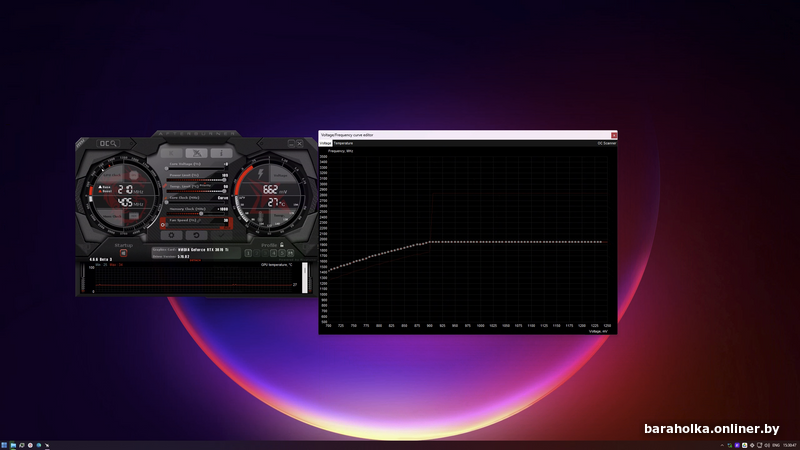
Task: Click the save profile icon
Action: pyautogui.click(x=290, y=253)
